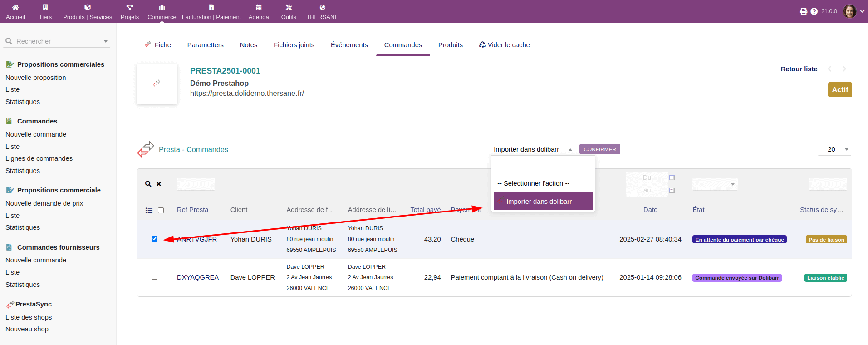Click the print icon in top bar
The height and width of the screenshot is (345, 868).
804,11
